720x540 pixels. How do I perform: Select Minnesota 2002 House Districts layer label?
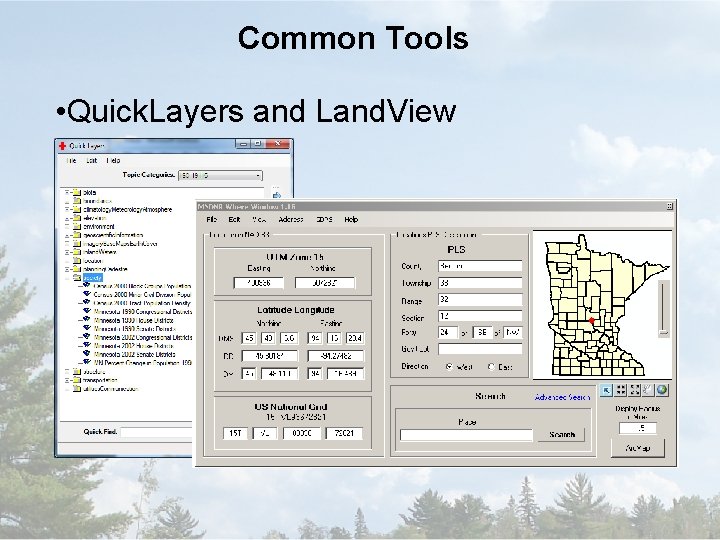(133, 345)
